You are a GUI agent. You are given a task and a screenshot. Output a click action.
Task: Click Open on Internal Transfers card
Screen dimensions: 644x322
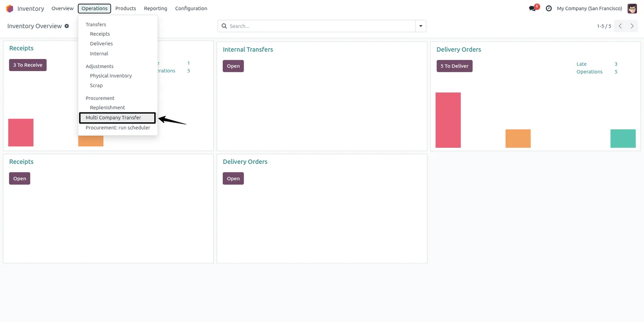tap(233, 66)
